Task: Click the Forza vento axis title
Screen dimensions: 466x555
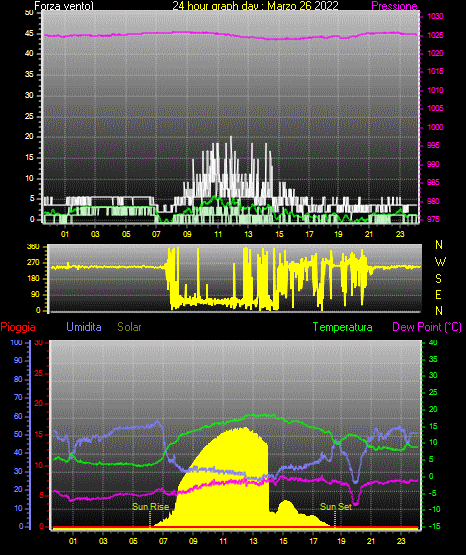Action: pos(64,6)
